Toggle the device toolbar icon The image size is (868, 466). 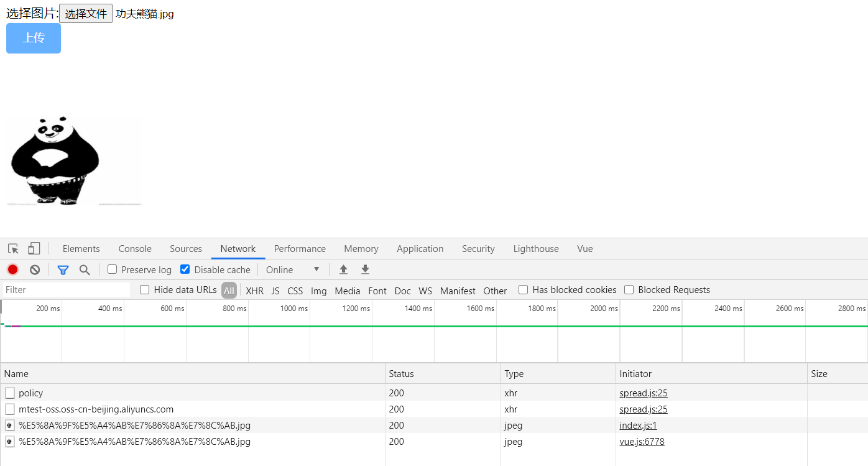coord(34,249)
